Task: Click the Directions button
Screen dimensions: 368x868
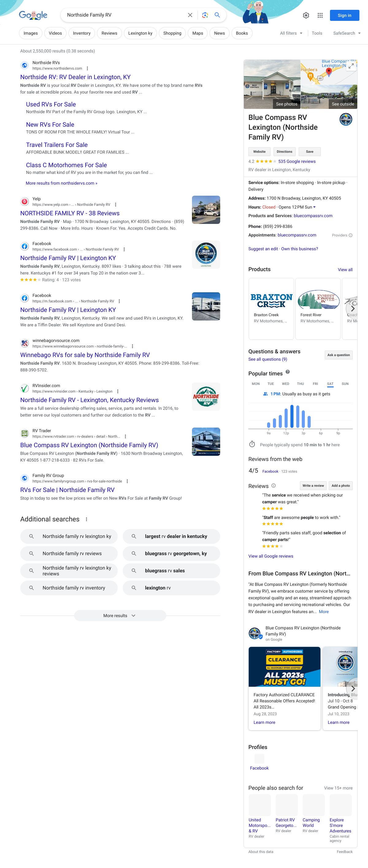Action: pyautogui.click(x=284, y=152)
